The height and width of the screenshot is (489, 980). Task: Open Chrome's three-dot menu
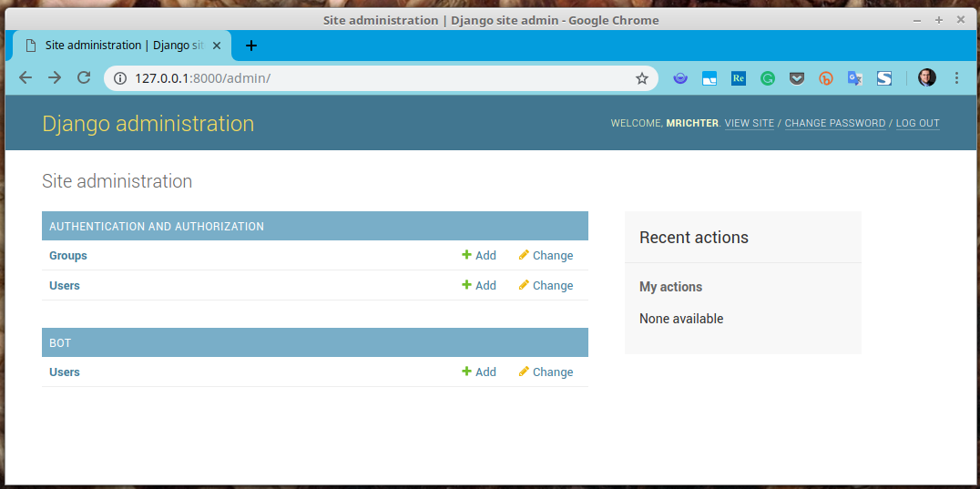click(956, 78)
